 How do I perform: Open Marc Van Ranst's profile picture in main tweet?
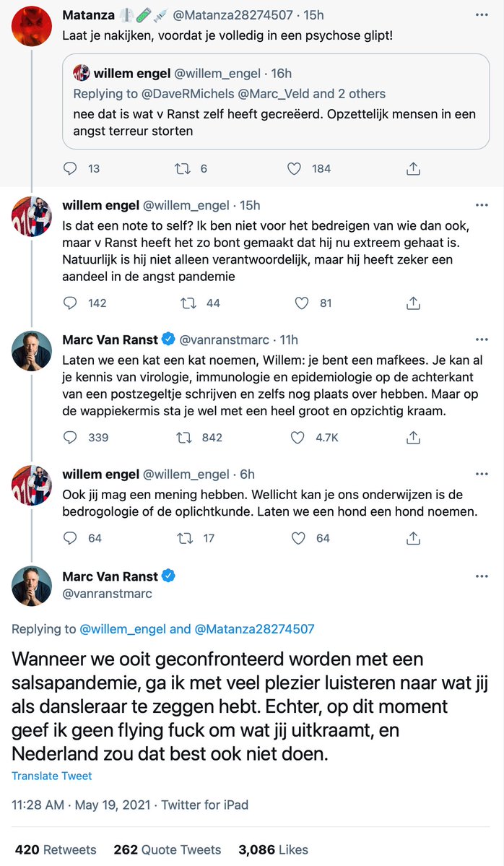click(32, 586)
